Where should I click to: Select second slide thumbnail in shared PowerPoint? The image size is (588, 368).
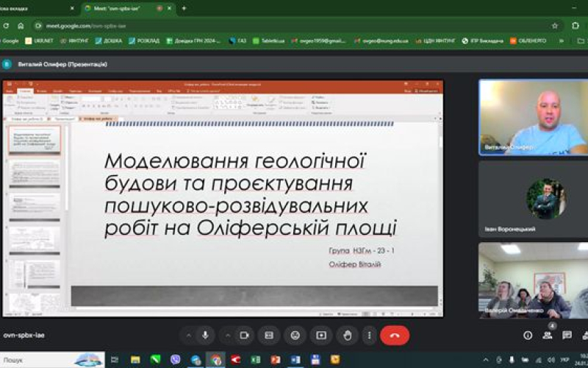[35, 173]
